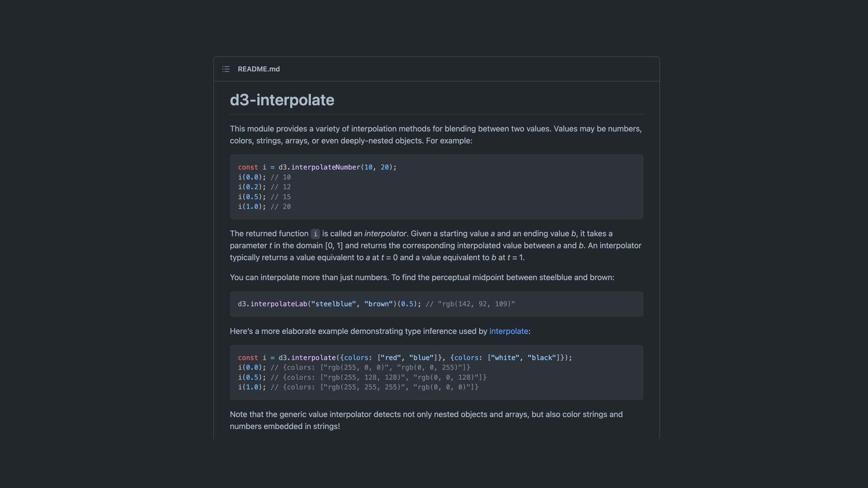Click the README.md file name label
Screen dimensions: 868x488
(x=259, y=69)
